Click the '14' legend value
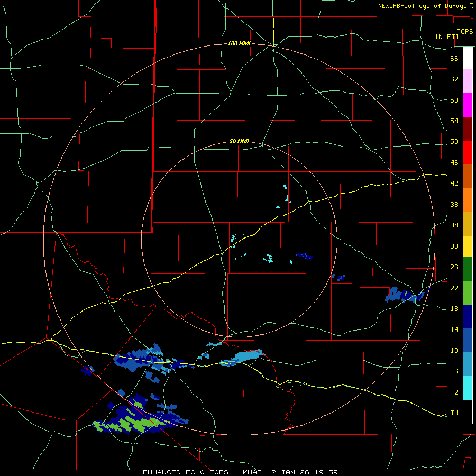This screenshot has height=476, width=476. click(x=454, y=329)
